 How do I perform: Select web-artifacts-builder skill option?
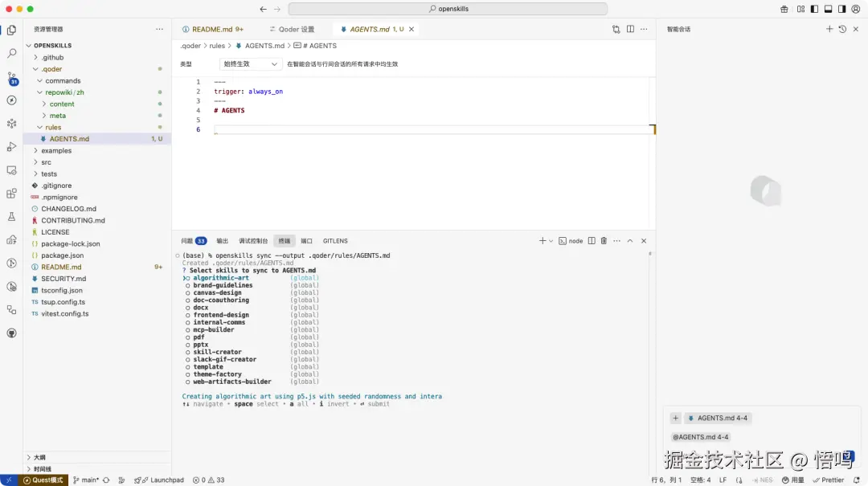click(232, 382)
